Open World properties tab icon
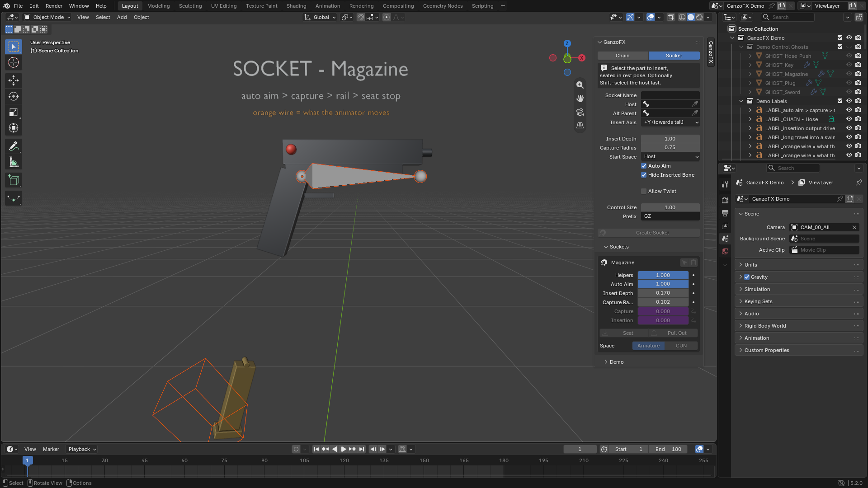Screen dimensions: 868x488 click(x=725, y=251)
